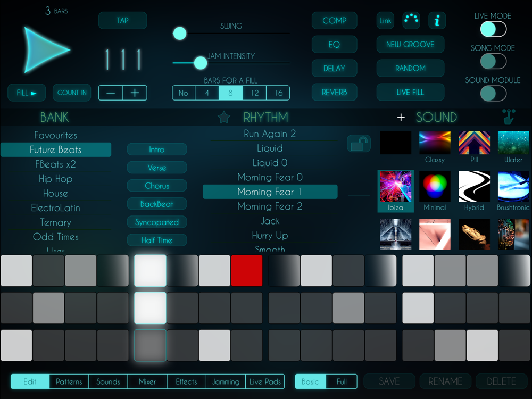Click the Jam Intensity slider knob
Screen dimensions: 532x399
[x=200, y=63]
